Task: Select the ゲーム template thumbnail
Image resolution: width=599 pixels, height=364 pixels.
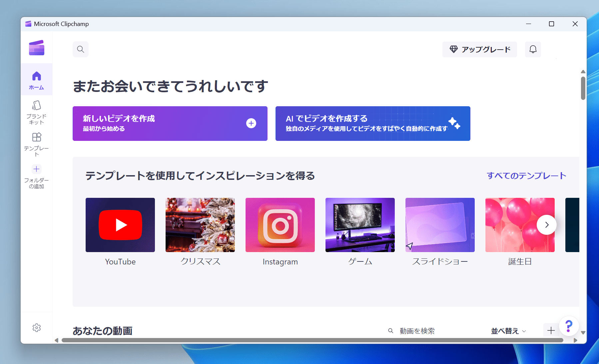Action: coord(360,225)
